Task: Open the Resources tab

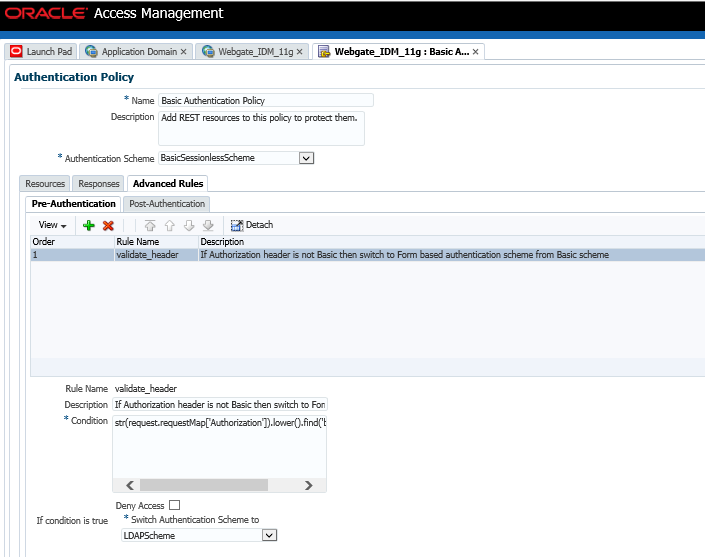Action: (x=45, y=183)
